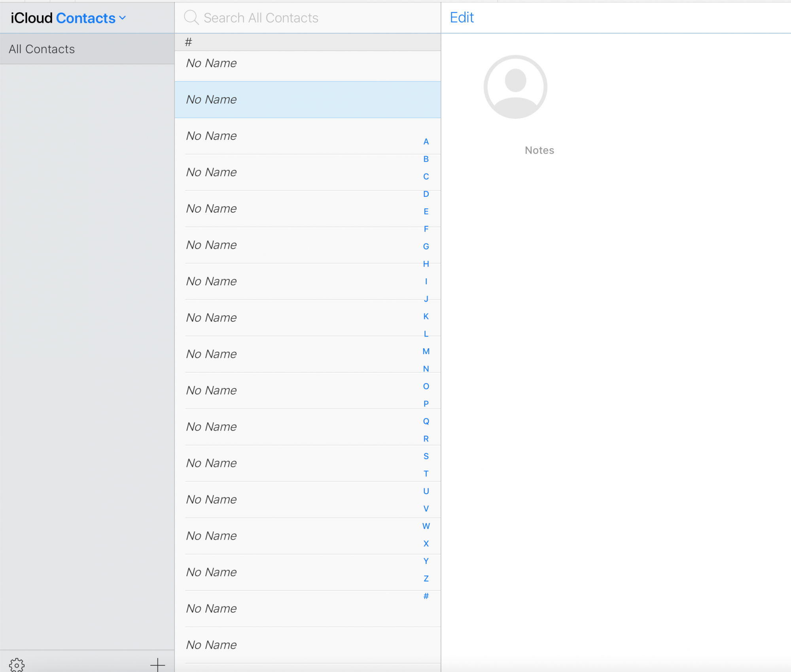Expand the iCloud Contacts app switcher chevron
The image size is (791, 672).
point(123,18)
